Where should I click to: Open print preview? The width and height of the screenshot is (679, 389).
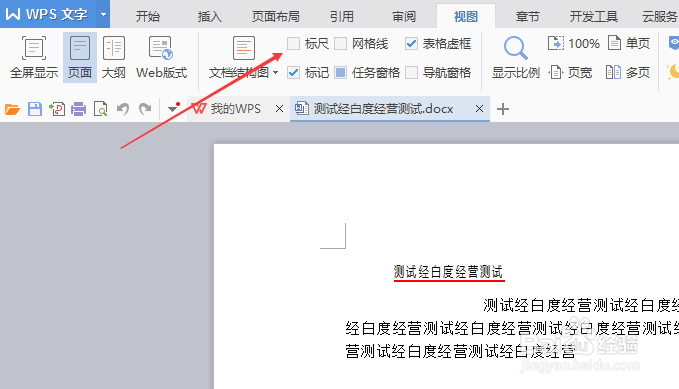click(100, 109)
